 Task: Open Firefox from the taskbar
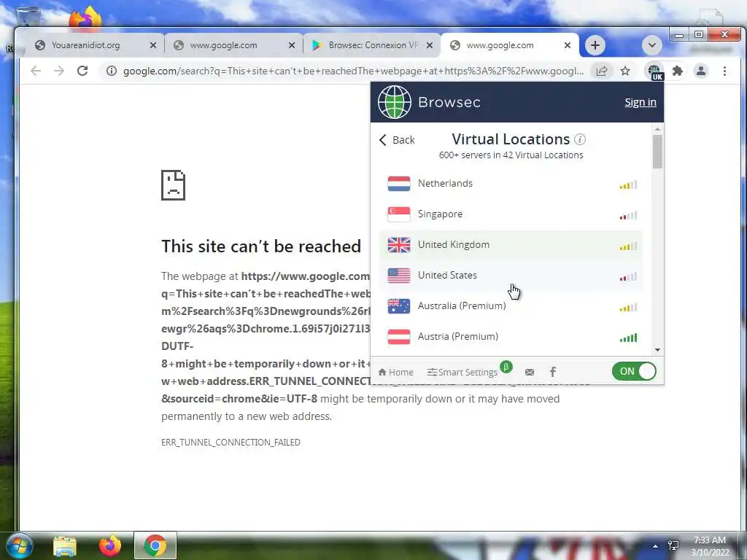(110, 545)
